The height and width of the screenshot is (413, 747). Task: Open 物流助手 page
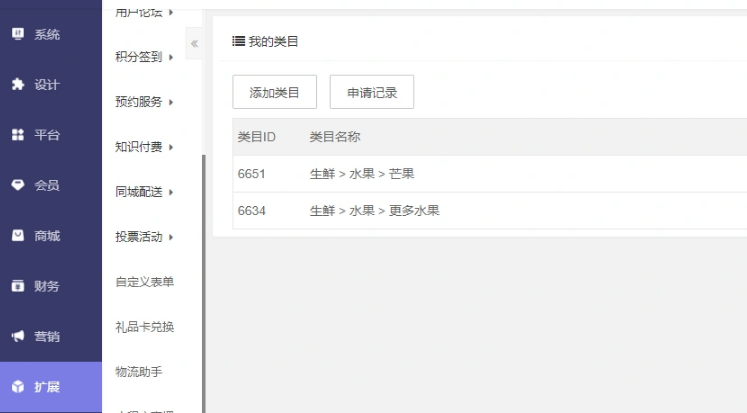(139, 372)
